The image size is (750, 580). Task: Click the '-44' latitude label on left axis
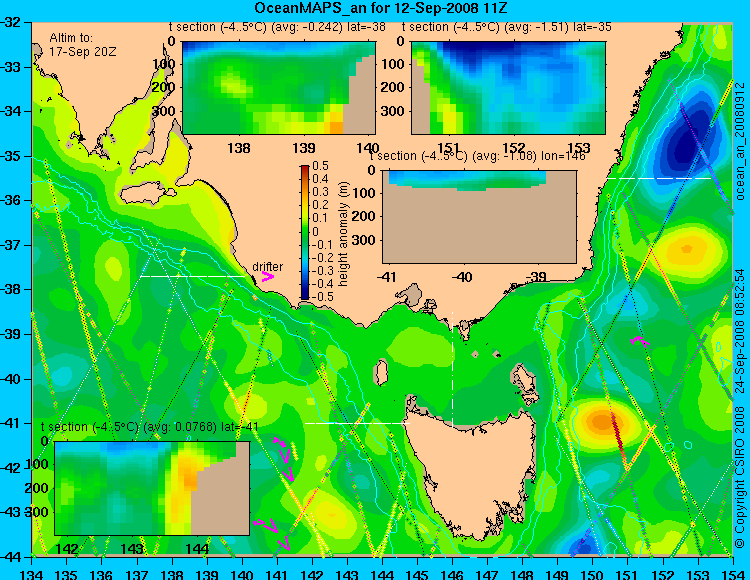[11, 557]
